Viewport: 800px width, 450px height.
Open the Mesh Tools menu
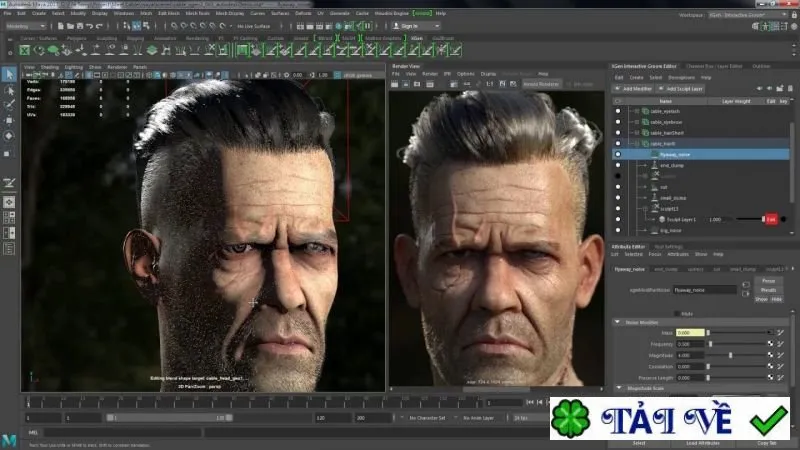tap(197, 13)
